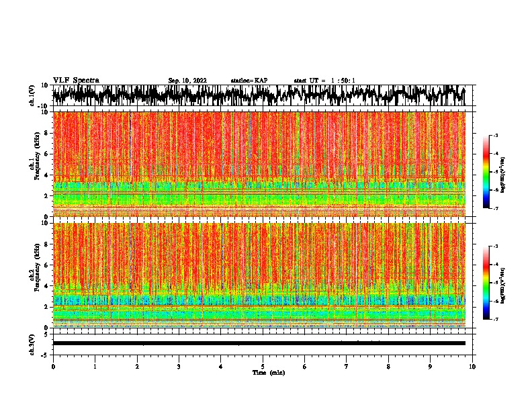Click the -3 label on ch.2 color scale
532x411 pixels.
point(495,246)
